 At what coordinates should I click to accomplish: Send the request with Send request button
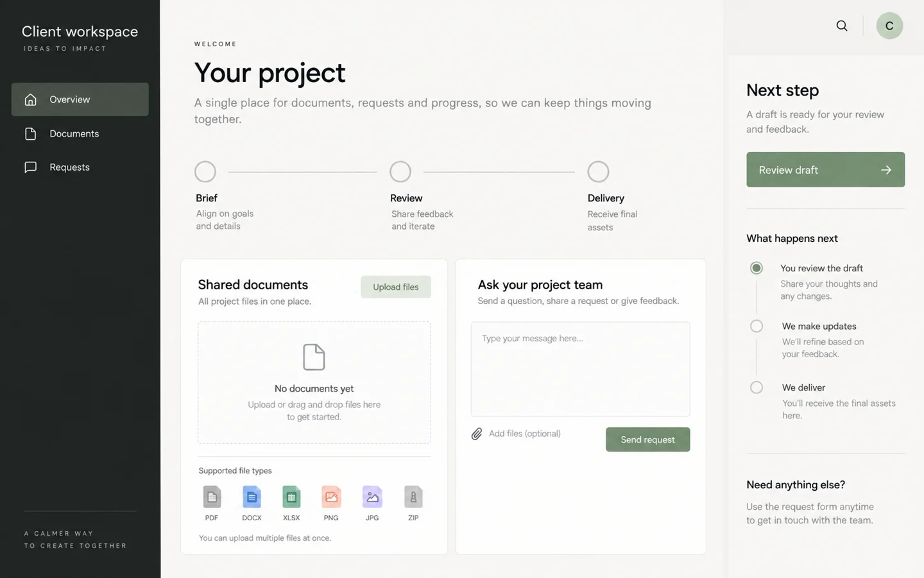648,439
